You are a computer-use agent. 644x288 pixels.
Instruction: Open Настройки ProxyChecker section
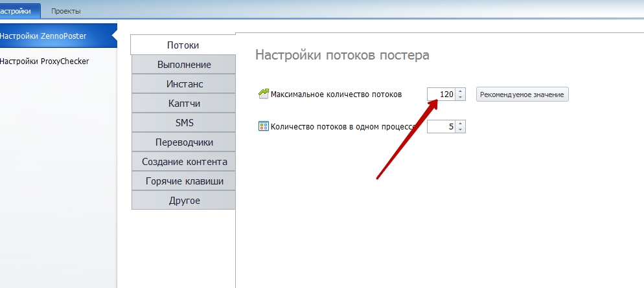pos(44,61)
